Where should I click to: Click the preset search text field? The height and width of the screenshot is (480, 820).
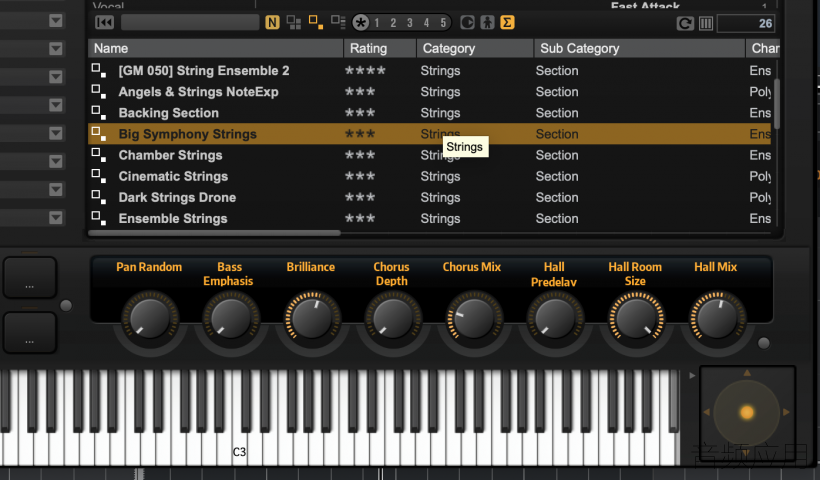190,22
